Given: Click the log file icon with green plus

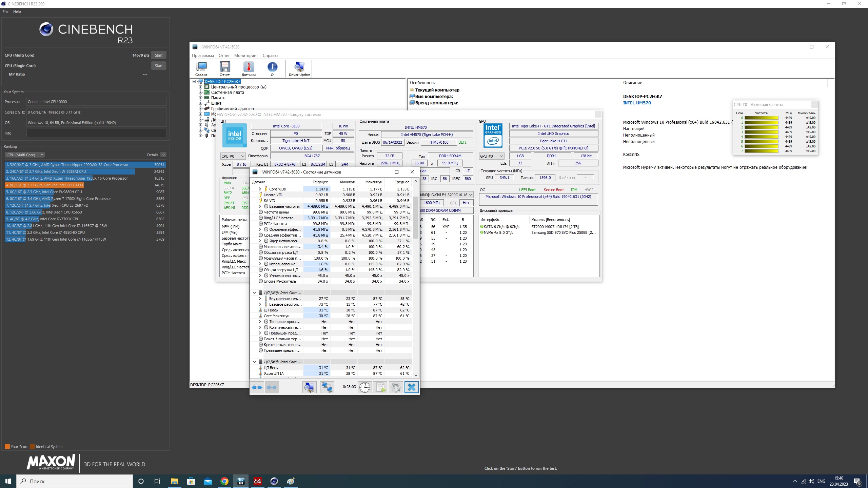Looking at the screenshot, I should [x=380, y=387].
